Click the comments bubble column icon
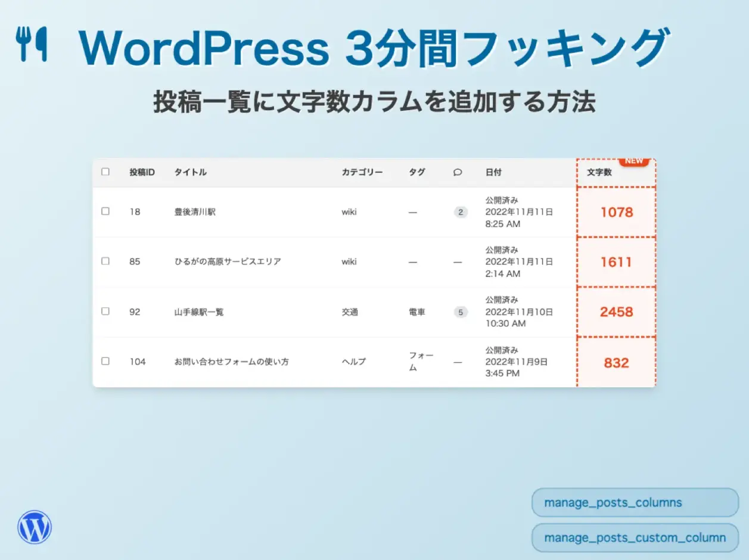Screen dimensions: 749x560 coord(458,172)
